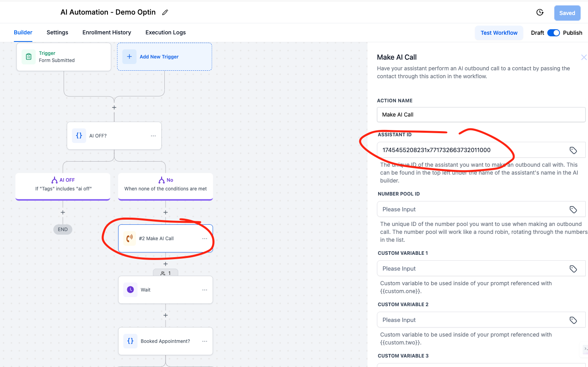Select the curly braces icon on AI OFF? node

(79, 136)
